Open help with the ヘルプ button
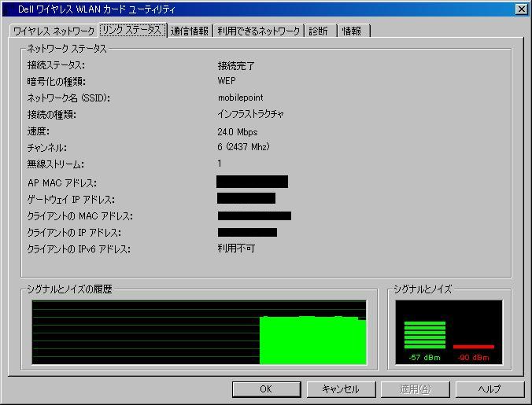Screen dimensions: 532x405 coord(490,389)
